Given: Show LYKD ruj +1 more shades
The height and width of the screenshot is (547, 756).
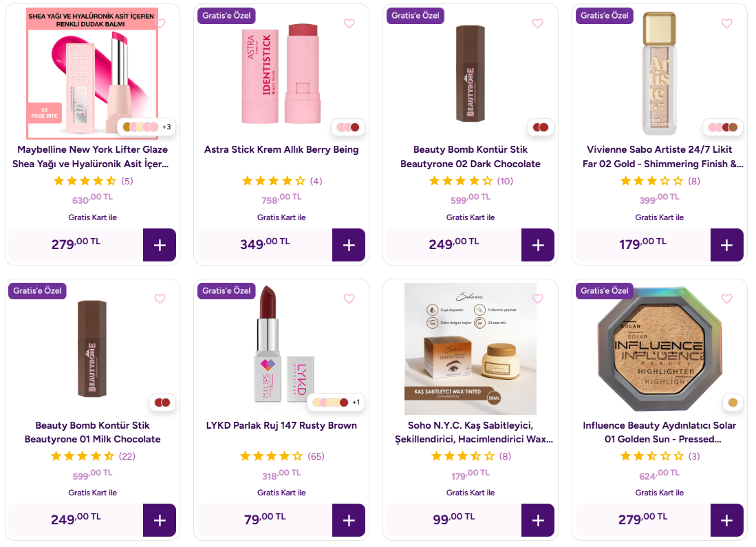Looking at the screenshot, I should [356, 403].
